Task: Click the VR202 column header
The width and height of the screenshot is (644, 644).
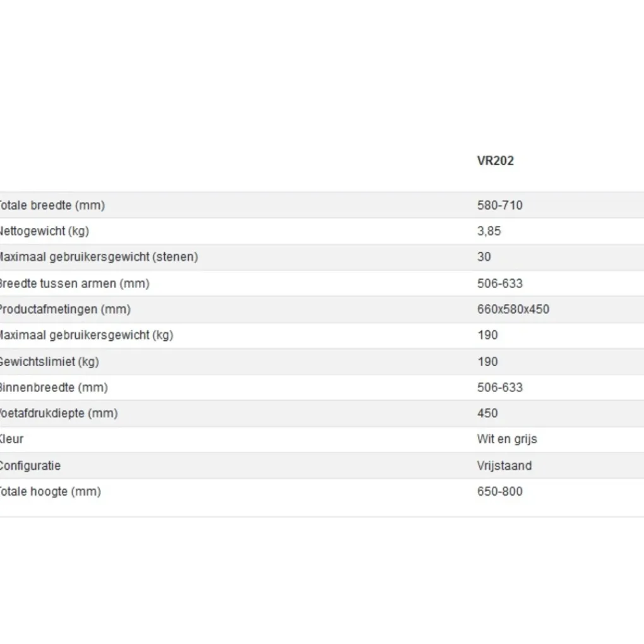Action: click(x=496, y=160)
